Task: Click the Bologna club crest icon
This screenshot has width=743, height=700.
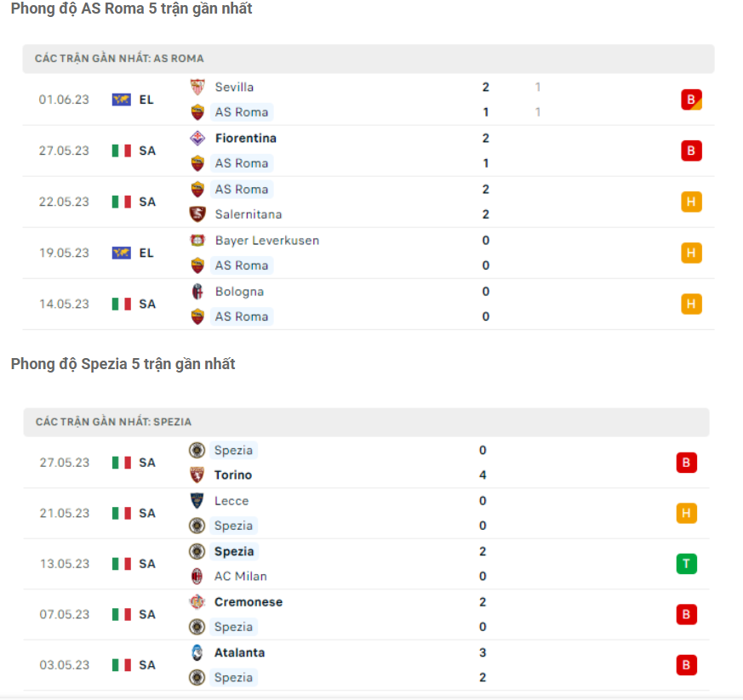Action: pos(197,291)
